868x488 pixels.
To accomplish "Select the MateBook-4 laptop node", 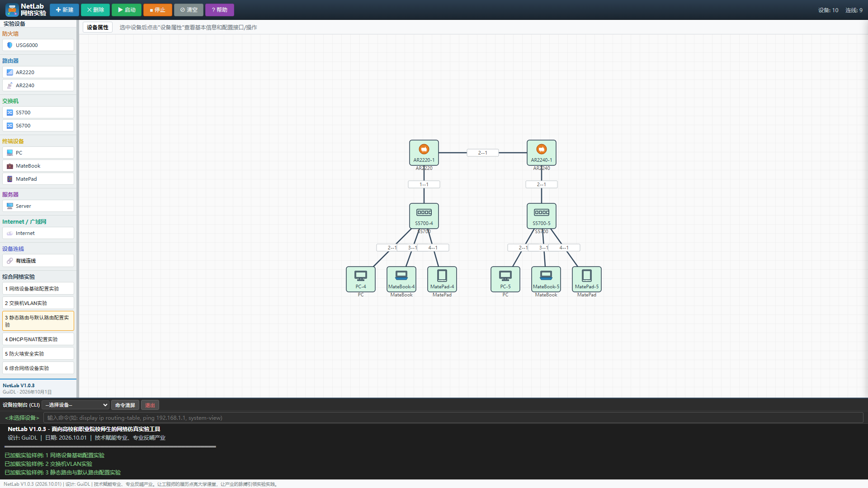I will pyautogui.click(x=401, y=279).
